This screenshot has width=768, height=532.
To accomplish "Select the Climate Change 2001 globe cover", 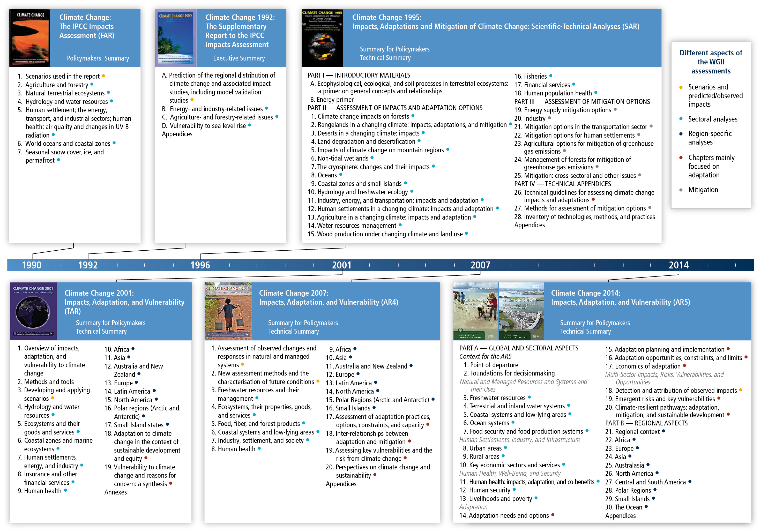I will tap(33, 311).
